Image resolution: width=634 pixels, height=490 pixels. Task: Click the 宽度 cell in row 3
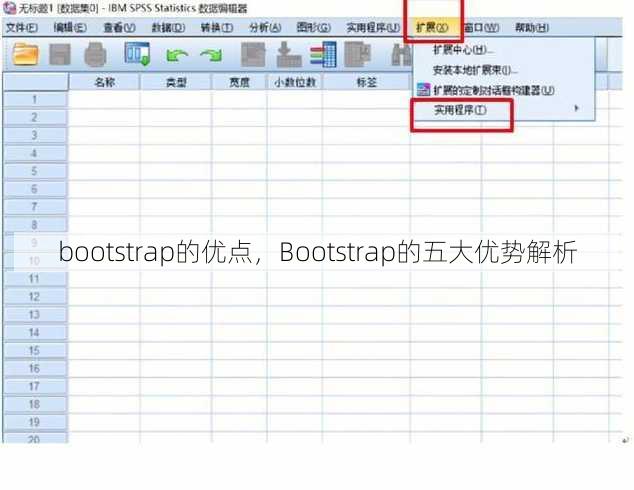(239, 135)
